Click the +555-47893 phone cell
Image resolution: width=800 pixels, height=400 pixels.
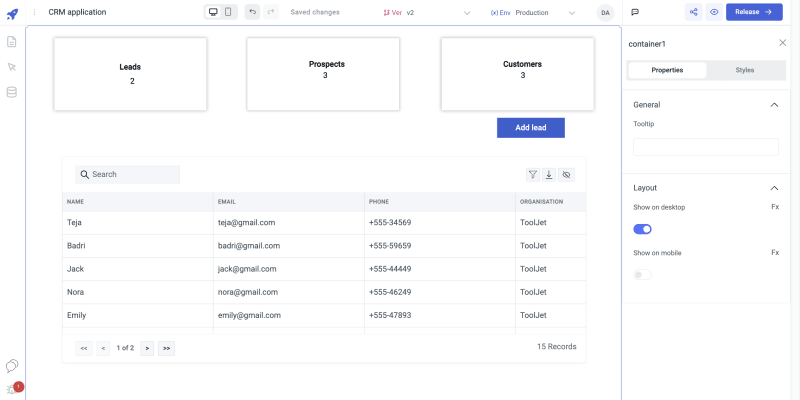click(x=440, y=315)
